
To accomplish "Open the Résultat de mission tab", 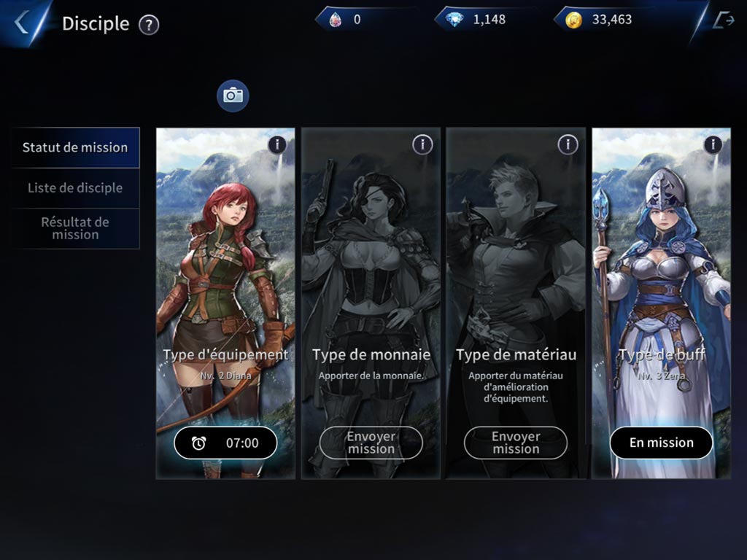I will click(75, 228).
